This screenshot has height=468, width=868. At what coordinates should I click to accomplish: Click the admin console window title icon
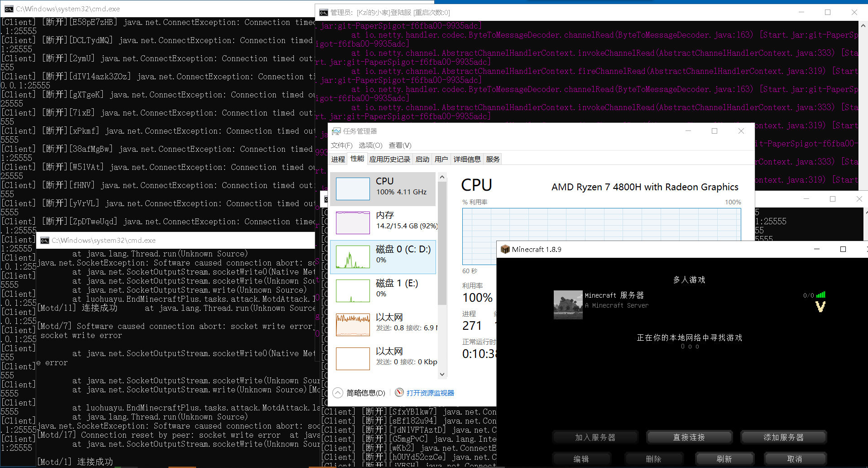coord(324,12)
